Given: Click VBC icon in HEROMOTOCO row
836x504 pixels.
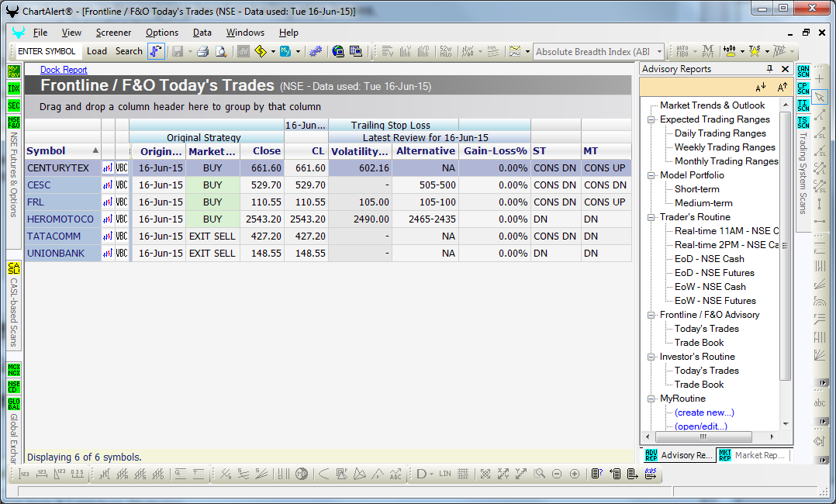Looking at the screenshot, I should tap(122, 219).
